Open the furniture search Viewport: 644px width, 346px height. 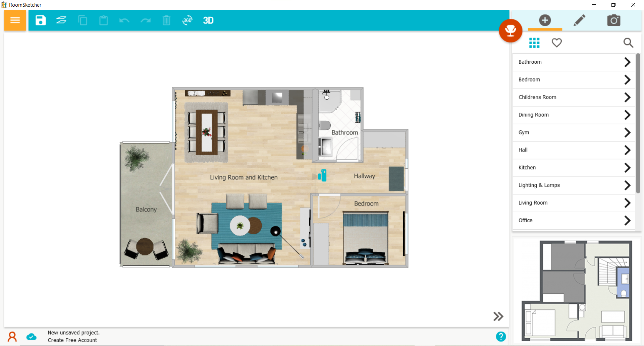coord(628,43)
